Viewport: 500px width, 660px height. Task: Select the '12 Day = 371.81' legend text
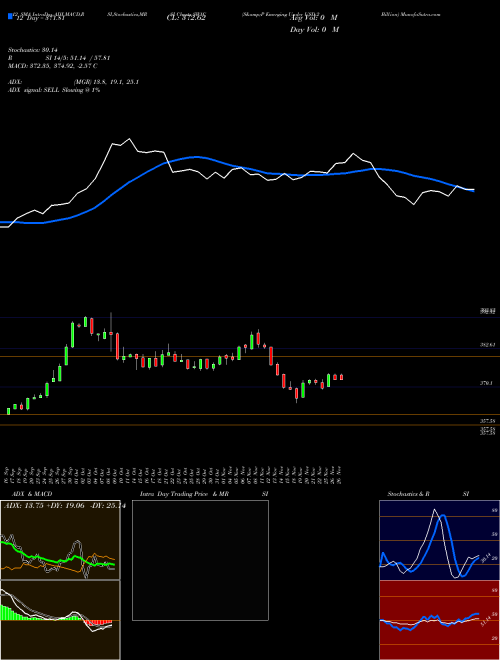point(39,18)
